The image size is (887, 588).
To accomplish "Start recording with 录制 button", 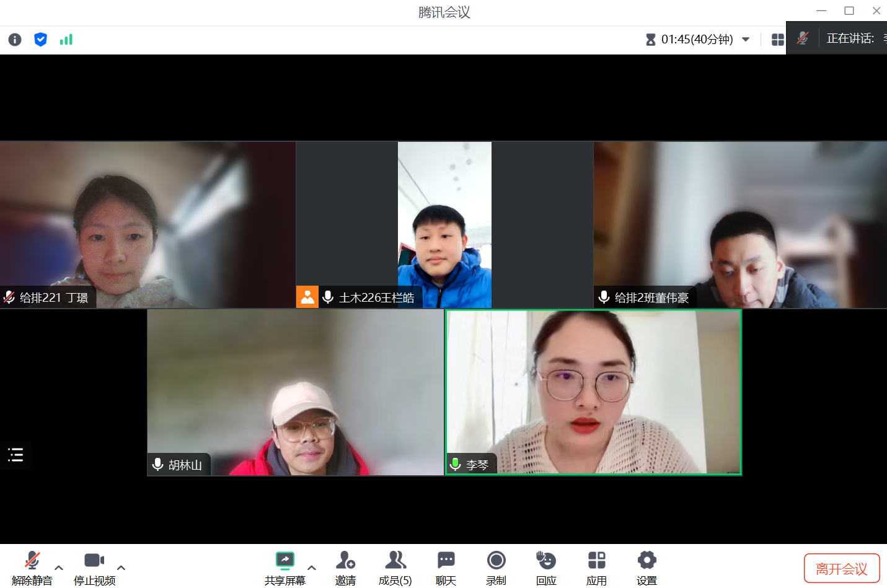I will [x=496, y=568].
